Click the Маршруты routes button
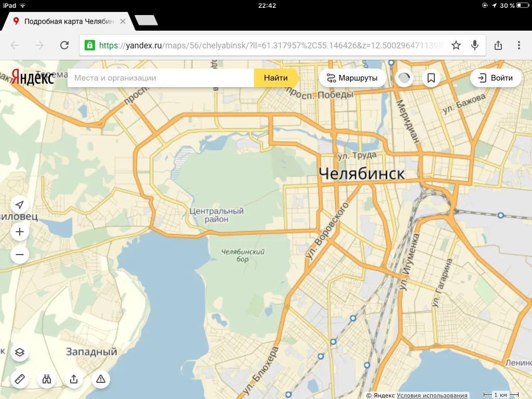Screen dimensions: 532x399 (x=352, y=78)
